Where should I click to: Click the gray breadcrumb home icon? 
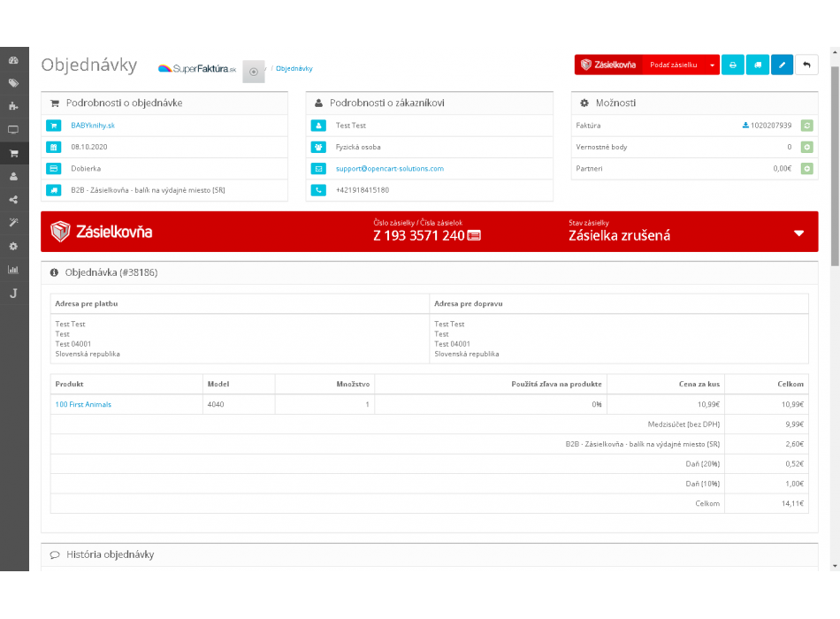coord(254,72)
